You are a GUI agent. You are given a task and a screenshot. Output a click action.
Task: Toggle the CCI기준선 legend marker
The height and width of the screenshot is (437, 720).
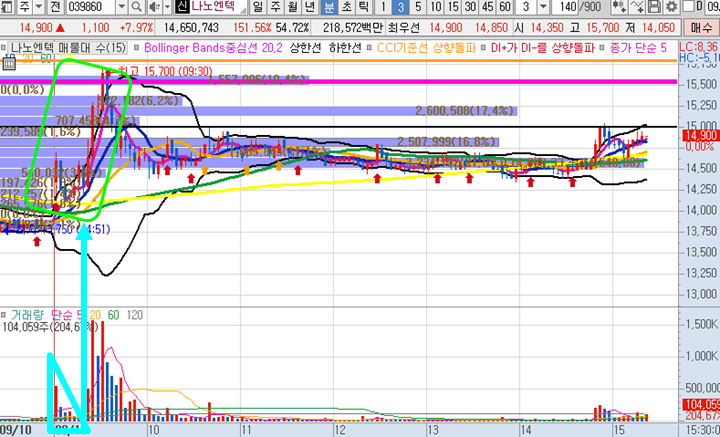[369, 47]
